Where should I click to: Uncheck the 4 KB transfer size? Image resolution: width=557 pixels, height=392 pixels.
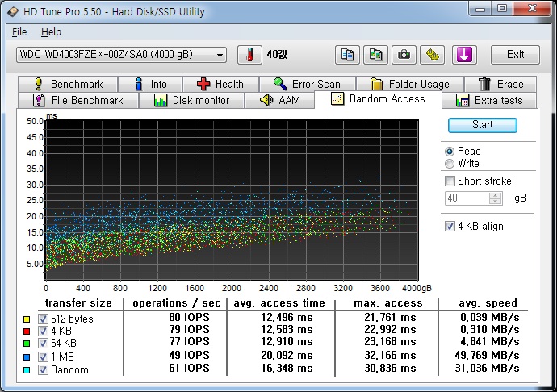tap(43, 331)
